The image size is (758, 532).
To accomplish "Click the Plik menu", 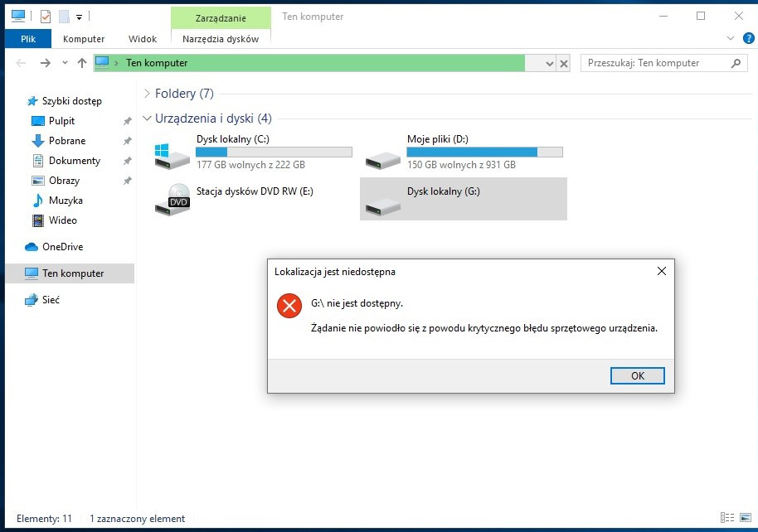I will [x=27, y=38].
